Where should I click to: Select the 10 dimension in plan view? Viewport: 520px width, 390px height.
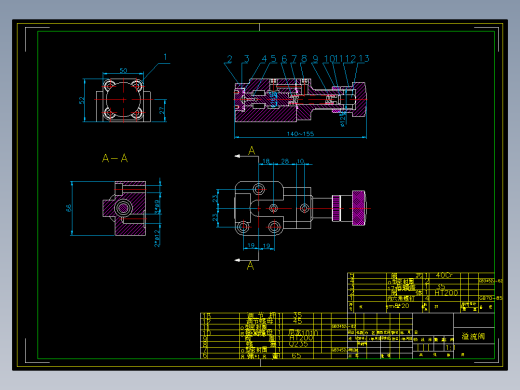pos(300,161)
